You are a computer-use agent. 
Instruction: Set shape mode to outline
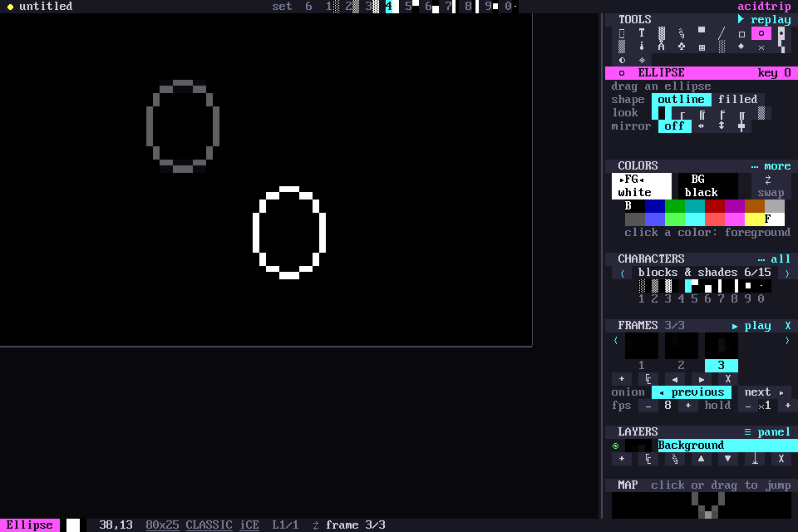pyautogui.click(x=682, y=99)
